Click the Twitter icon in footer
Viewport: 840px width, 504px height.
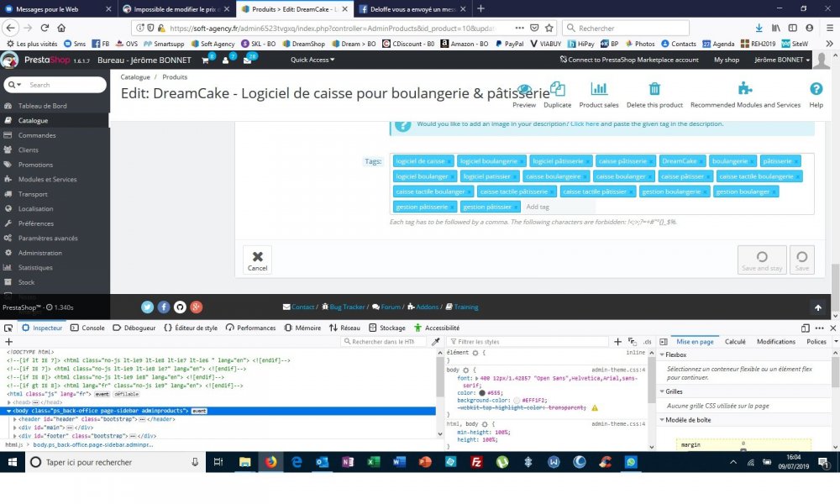tap(147, 307)
